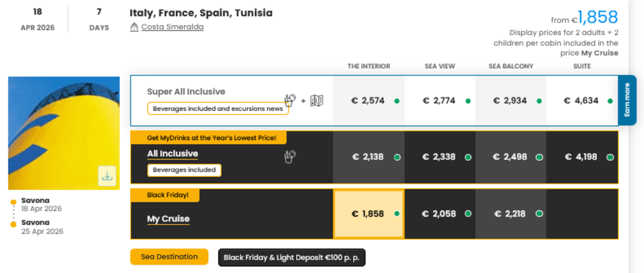The width and height of the screenshot is (644, 273).
Task: Click the Black Friday & Light Deposit badge
Action: pyautogui.click(x=291, y=258)
